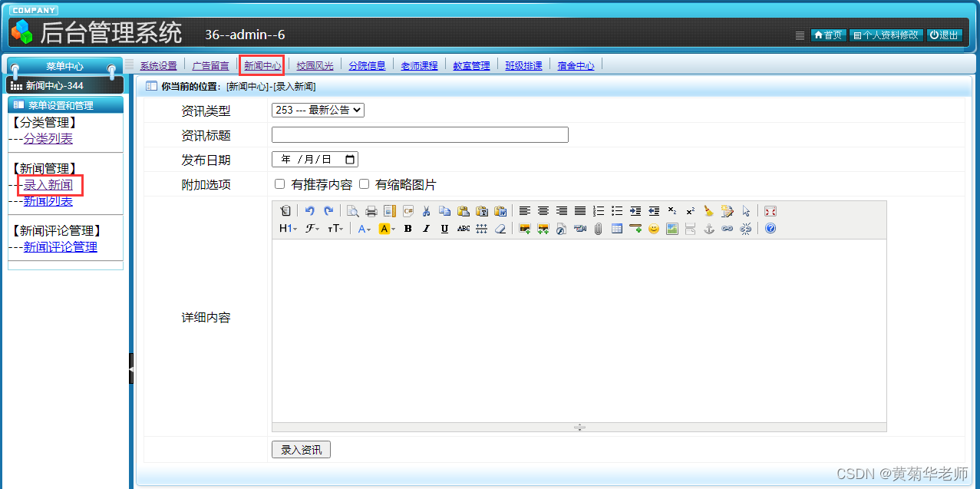Click the editor bottom resize handle bar
Screen dimensions: 980x489
click(x=579, y=428)
